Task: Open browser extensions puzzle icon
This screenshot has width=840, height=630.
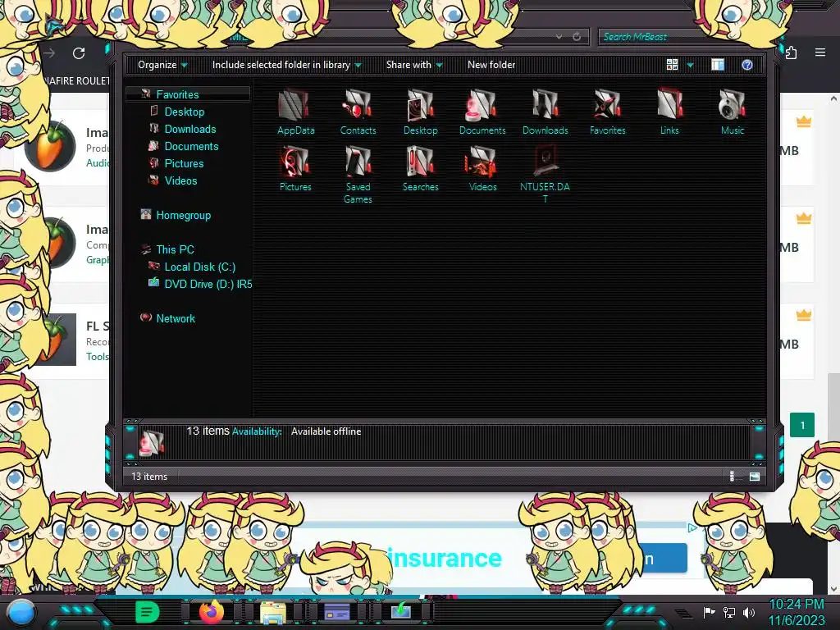Action: tap(792, 52)
